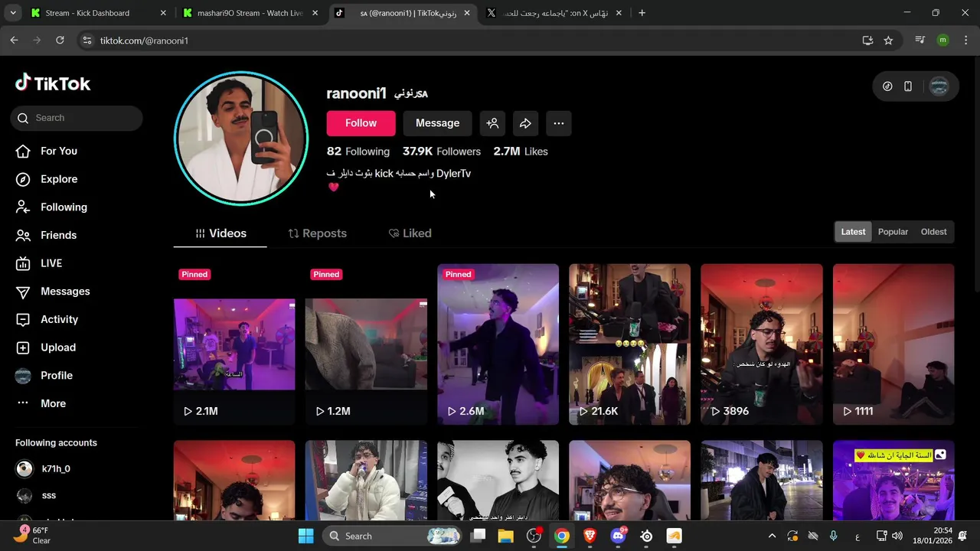Open the Windows Start menu
This screenshot has height=551, width=980.
305,536
